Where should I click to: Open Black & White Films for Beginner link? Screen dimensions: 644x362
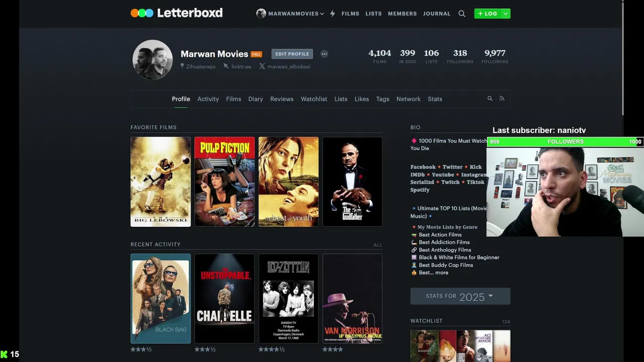pyautogui.click(x=459, y=257)
